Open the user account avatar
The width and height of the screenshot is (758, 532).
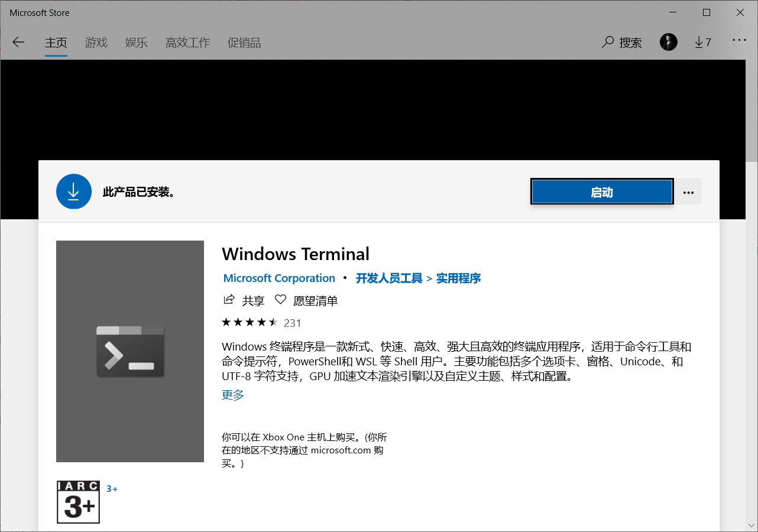[x=669, y=42]
